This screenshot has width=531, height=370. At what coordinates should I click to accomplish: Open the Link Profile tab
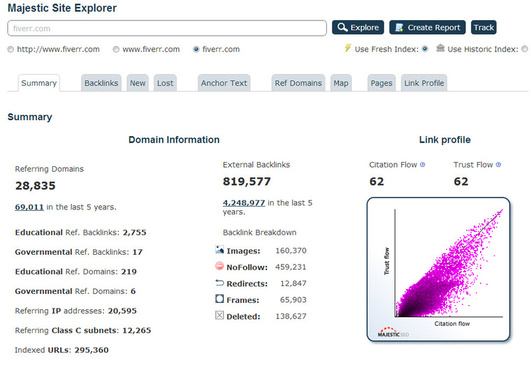424,83
